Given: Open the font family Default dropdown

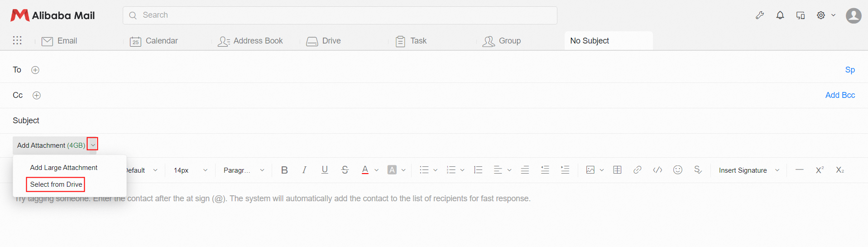Looking at the screenshot, I should tap(142, 170).
